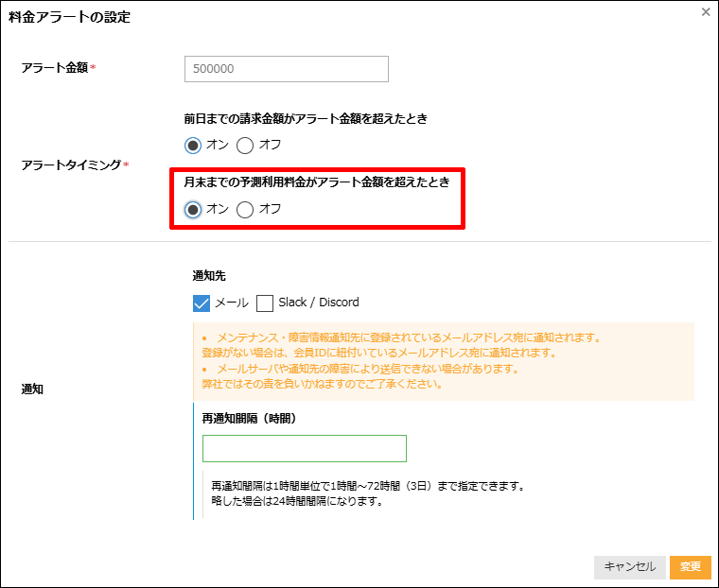Click the メンテナンス・障害情報通知先 notice line
This screenshot has width=719, height=588.
409,337
